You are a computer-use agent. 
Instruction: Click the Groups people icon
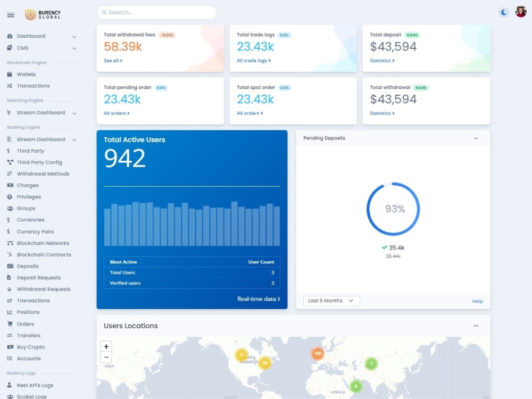click(10, 209)
